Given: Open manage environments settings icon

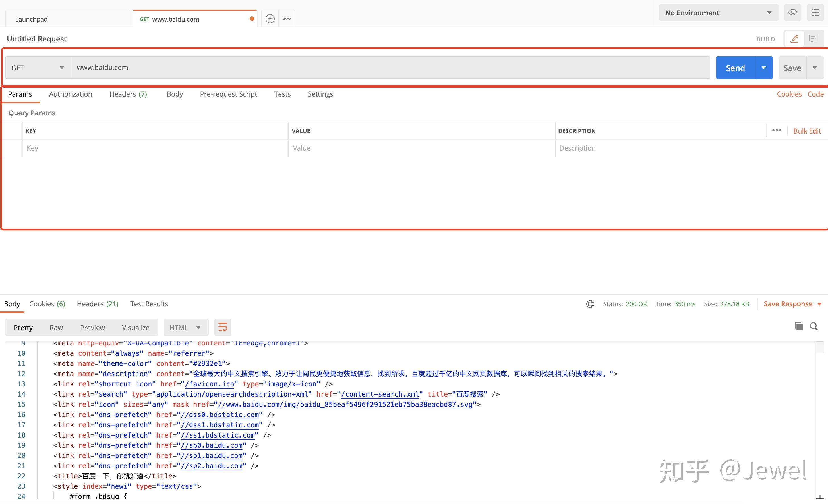Looking at the screenshot, I should pyautogui.click(x=815, y=13).
